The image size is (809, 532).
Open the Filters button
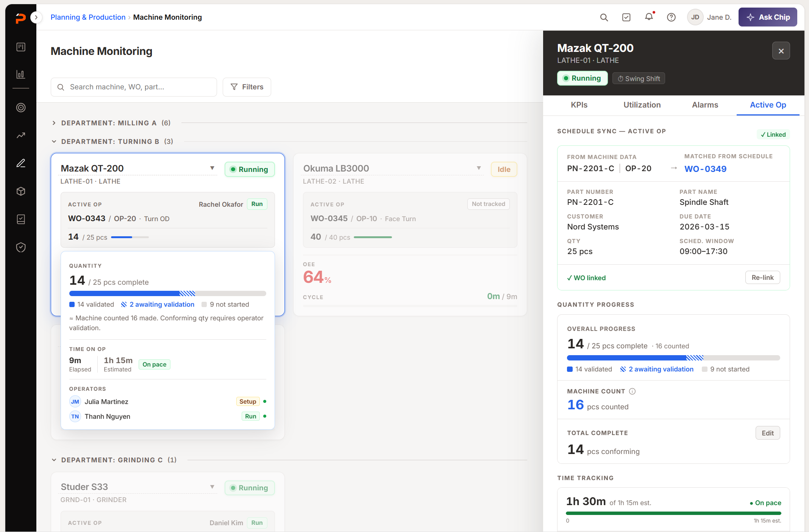tap(247, 87)
